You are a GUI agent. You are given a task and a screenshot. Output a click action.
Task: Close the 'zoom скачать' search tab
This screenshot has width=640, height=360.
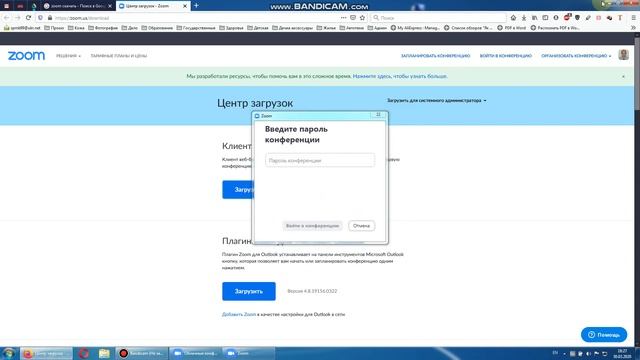[110, 6]
